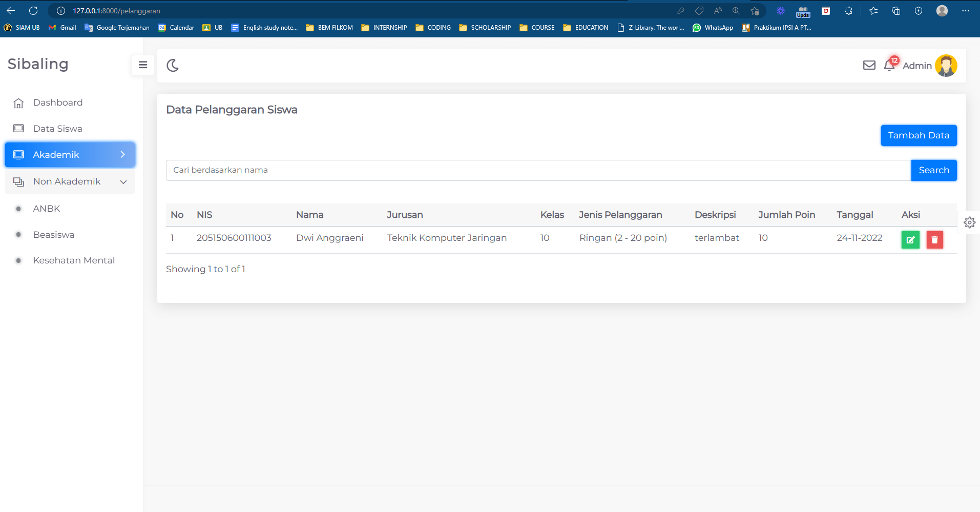Open the browser address bar dropdown

point(359,10)
